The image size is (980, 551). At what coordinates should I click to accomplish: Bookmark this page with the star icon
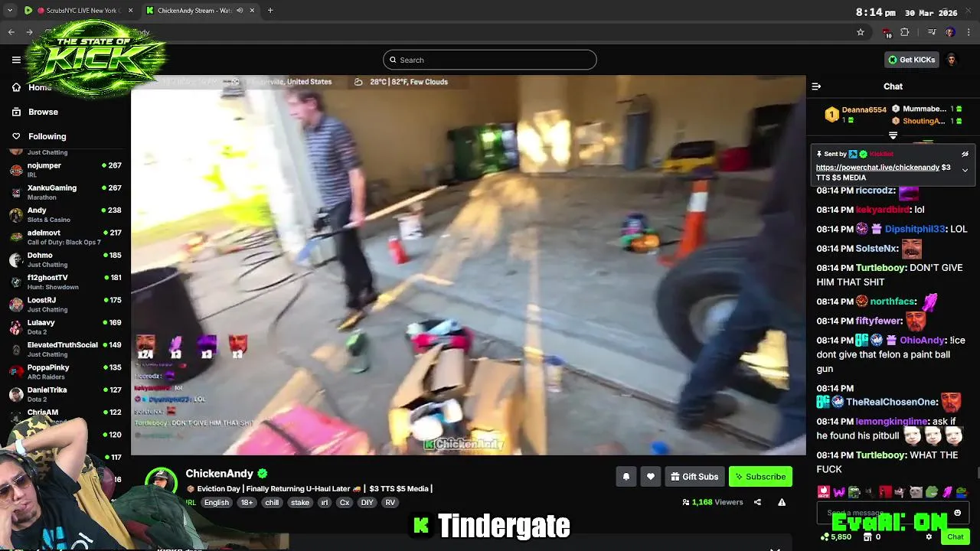tap(861, 32)
